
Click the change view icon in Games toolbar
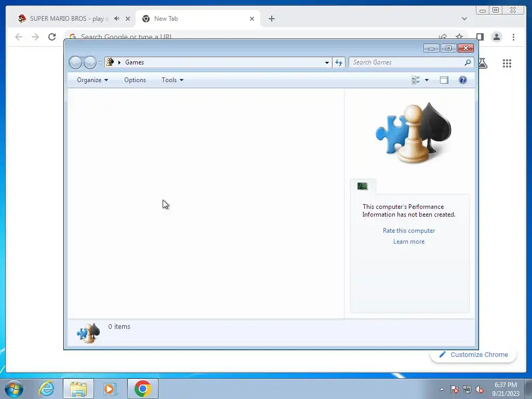coord(416,80)
